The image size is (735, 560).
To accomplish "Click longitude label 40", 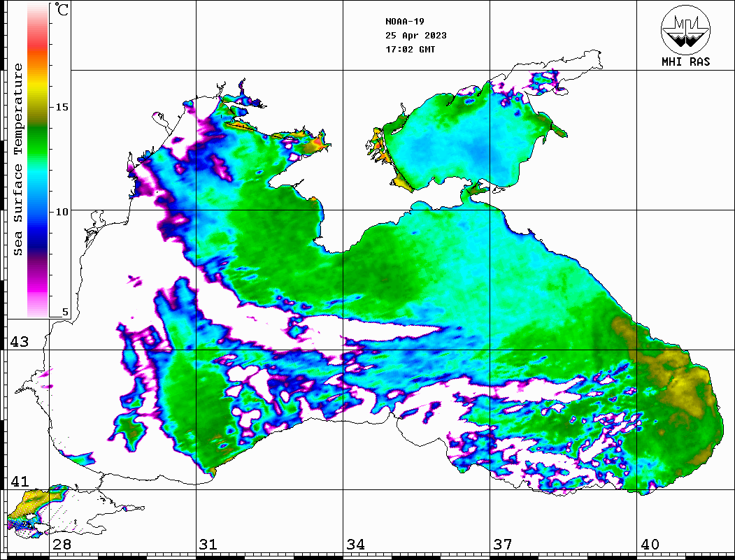I will (650, 545).
